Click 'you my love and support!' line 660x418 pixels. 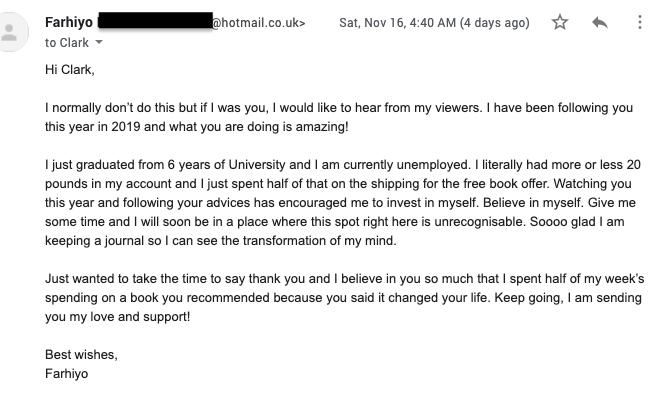tap(117, 317)
